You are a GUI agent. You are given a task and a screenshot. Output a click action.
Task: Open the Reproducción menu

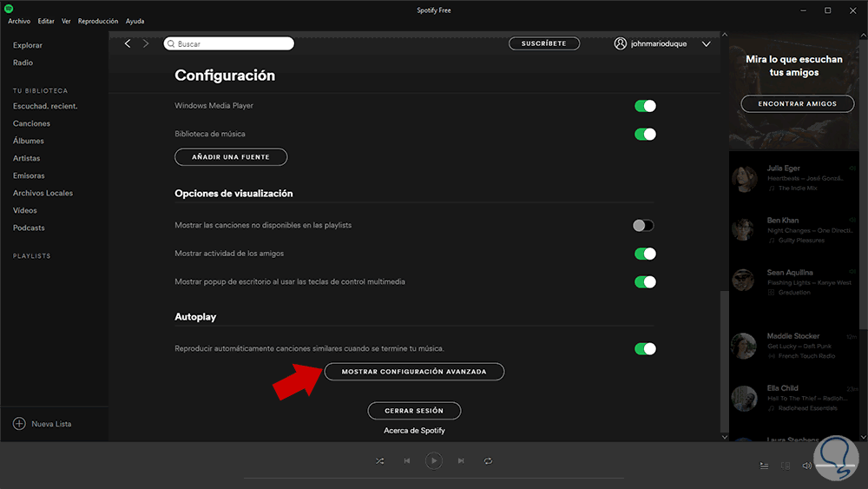pos(98,21)
